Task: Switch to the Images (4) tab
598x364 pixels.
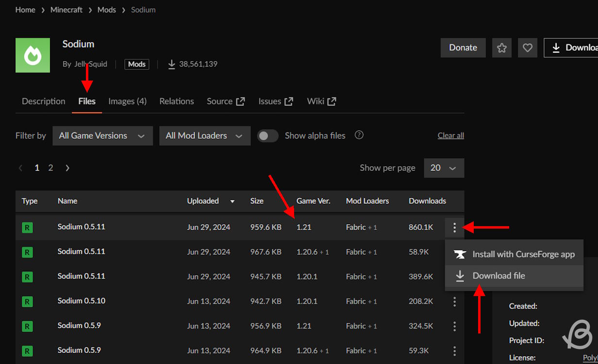Action: pyautogui.click(x=127, y=101)
